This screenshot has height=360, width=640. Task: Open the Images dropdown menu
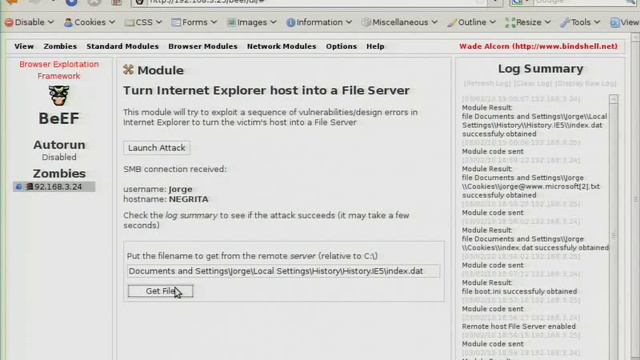251,22
